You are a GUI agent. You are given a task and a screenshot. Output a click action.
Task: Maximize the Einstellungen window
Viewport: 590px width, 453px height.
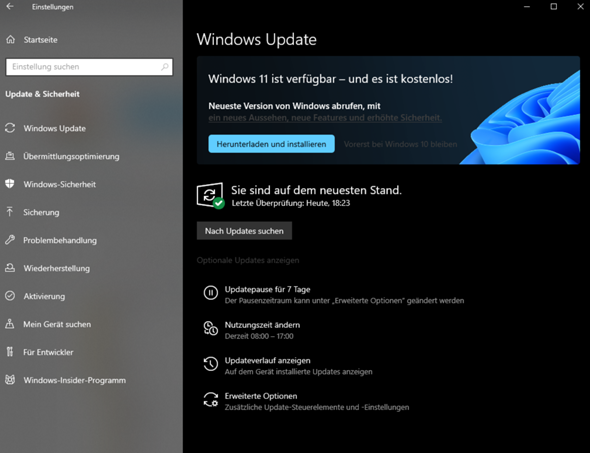coord(554,6)
